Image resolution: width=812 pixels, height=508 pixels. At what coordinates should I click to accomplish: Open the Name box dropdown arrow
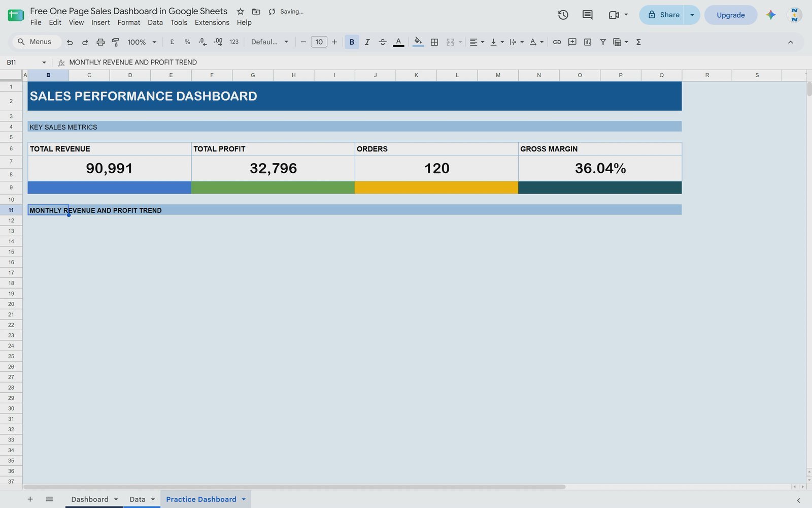[44, 62]
